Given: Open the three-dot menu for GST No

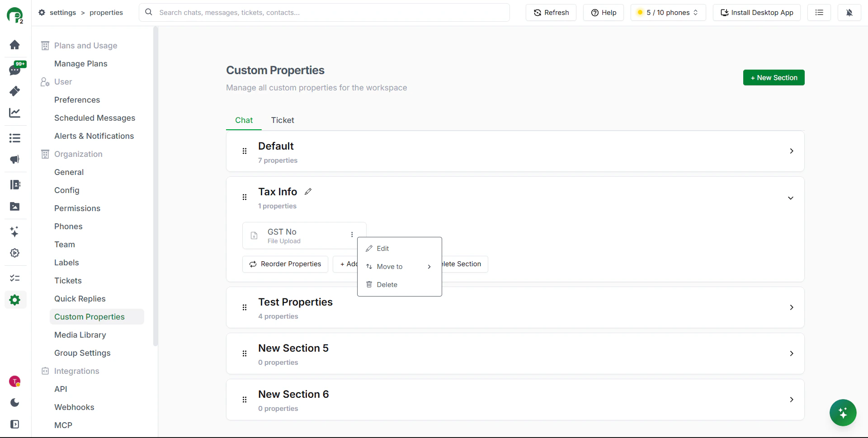Looking at the screenshot, I should click(x=352, y=235).
